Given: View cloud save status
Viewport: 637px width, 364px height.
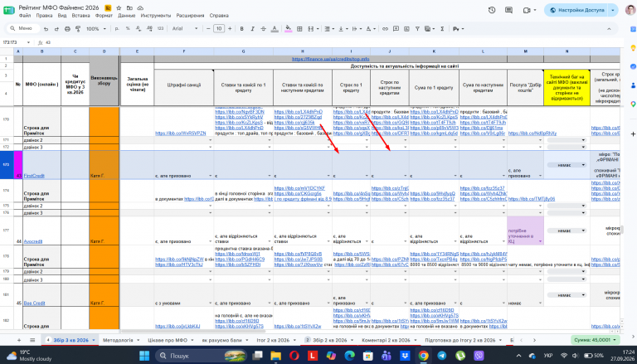Looking at the screenshot, I should [x=140, y=7].
